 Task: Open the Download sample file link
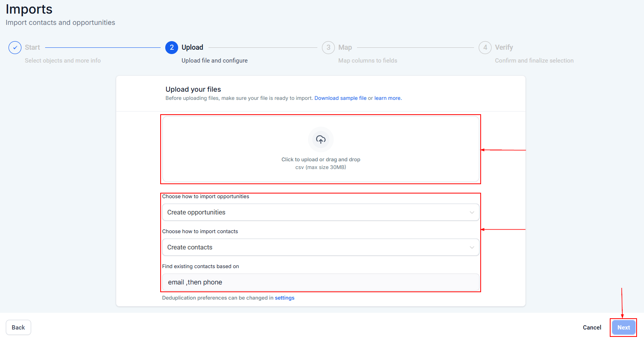click(x=340, y=98)
